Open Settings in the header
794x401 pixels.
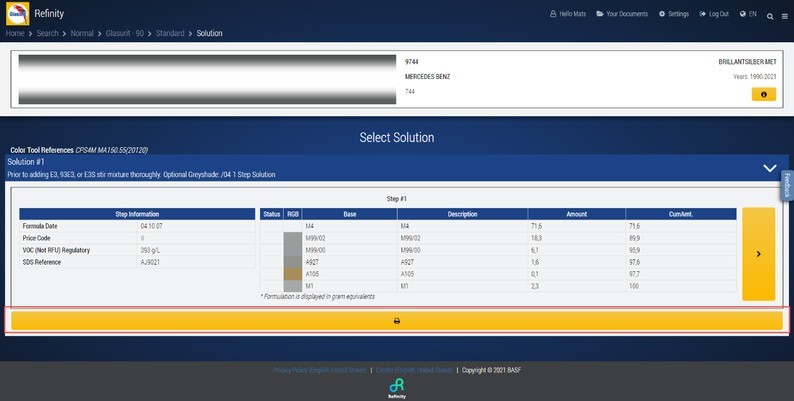(x=673, y=14)
